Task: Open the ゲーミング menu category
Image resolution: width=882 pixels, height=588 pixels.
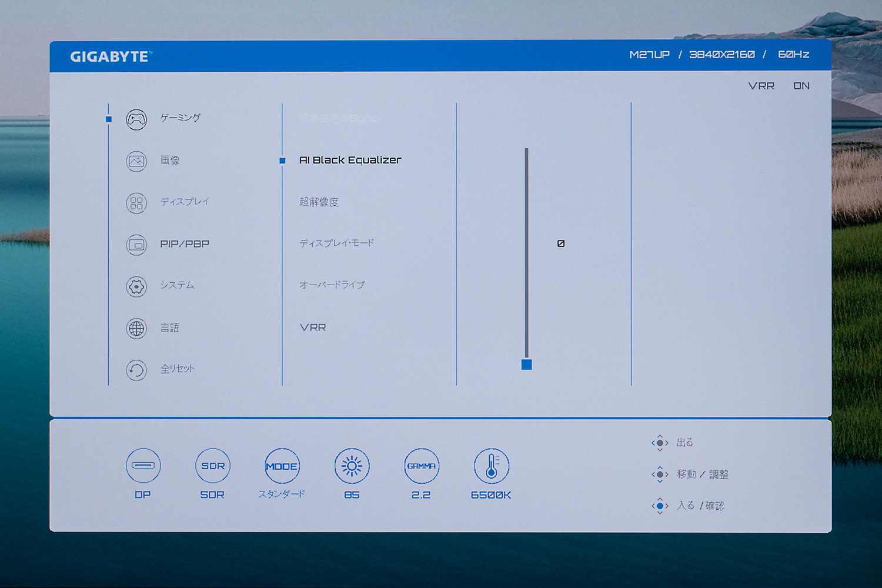Action: pyautogui.click(x=181, y=118)
